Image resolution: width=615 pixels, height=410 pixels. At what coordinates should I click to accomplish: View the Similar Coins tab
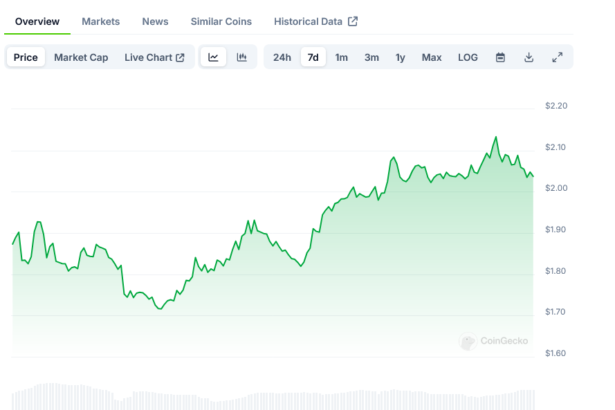tap(221, 21)
